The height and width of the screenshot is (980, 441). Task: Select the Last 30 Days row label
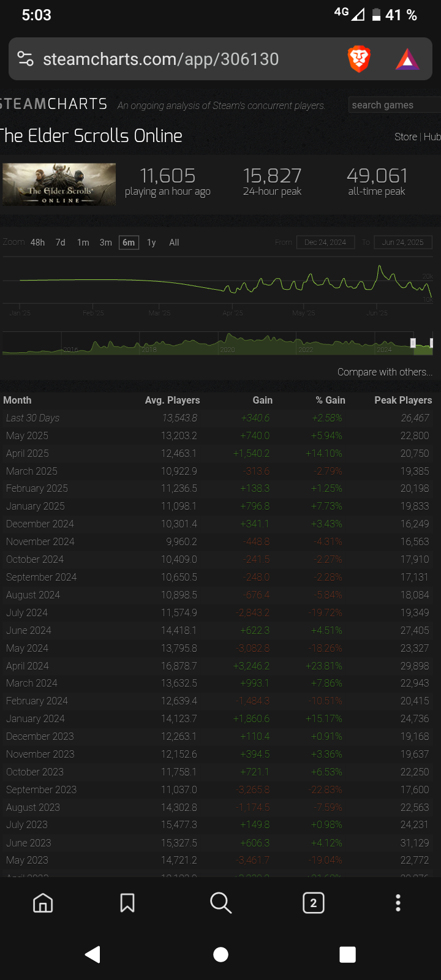coord(32,418)
